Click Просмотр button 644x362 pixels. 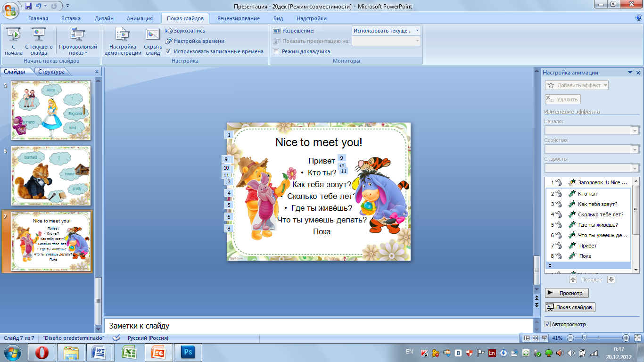pyautogui.click(x=567, y=293)
